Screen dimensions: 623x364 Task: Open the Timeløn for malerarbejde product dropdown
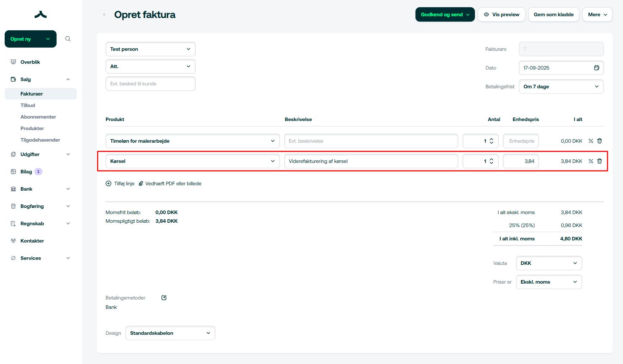193,141
